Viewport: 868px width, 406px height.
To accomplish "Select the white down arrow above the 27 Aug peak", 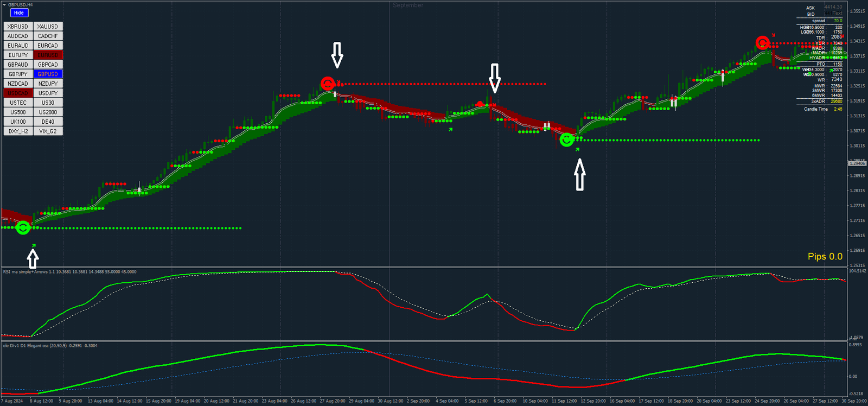I will [337, 55].
